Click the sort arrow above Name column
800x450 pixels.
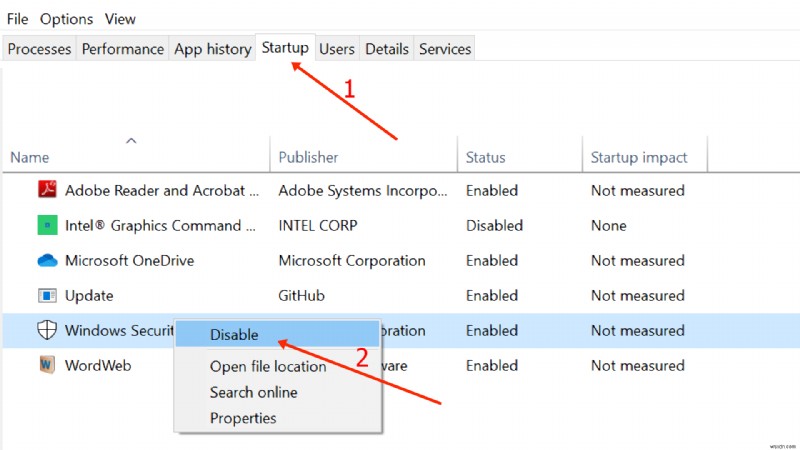pyautogui.click(x=131, y=140)
